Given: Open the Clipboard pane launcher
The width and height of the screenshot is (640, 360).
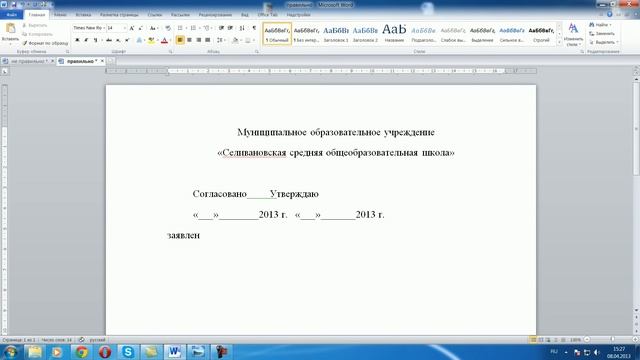Looking at the screenshot, I should coord(67,52).
